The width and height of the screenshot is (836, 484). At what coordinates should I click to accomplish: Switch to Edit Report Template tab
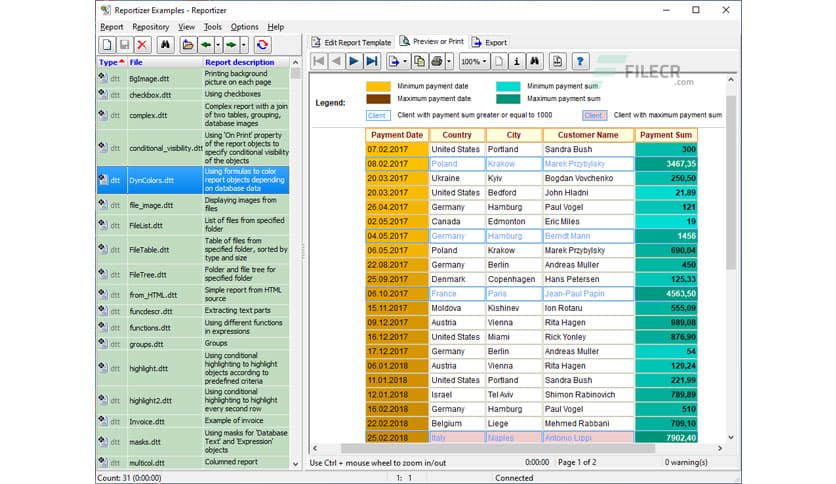tap(351, 42)
